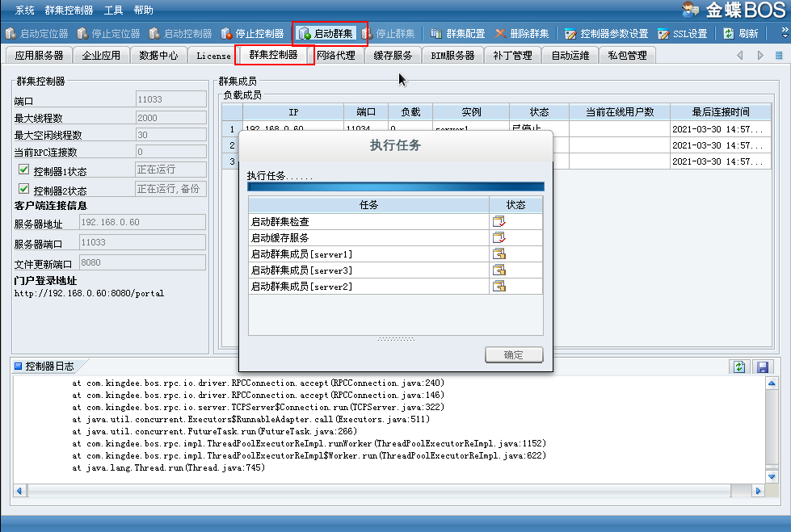Open the 系统 menu
Image resolution: width=791 pixels, height=532 pixels.
pos(25,10)
